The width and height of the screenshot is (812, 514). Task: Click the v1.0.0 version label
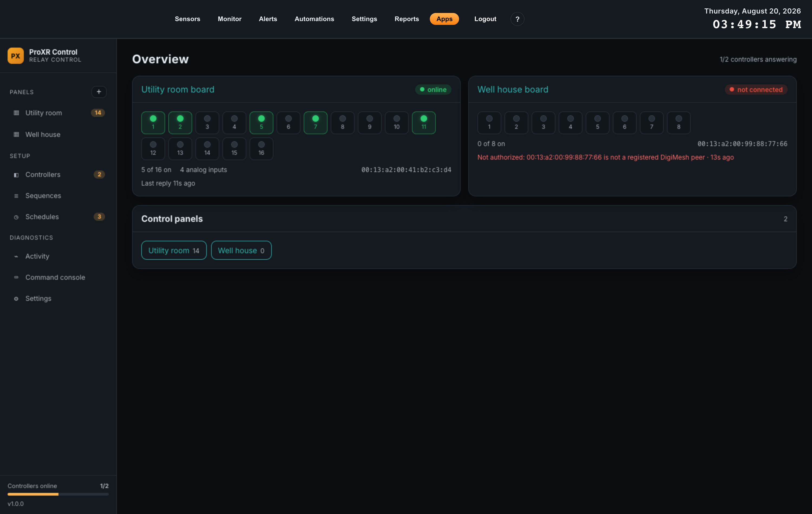click(15, 504)
